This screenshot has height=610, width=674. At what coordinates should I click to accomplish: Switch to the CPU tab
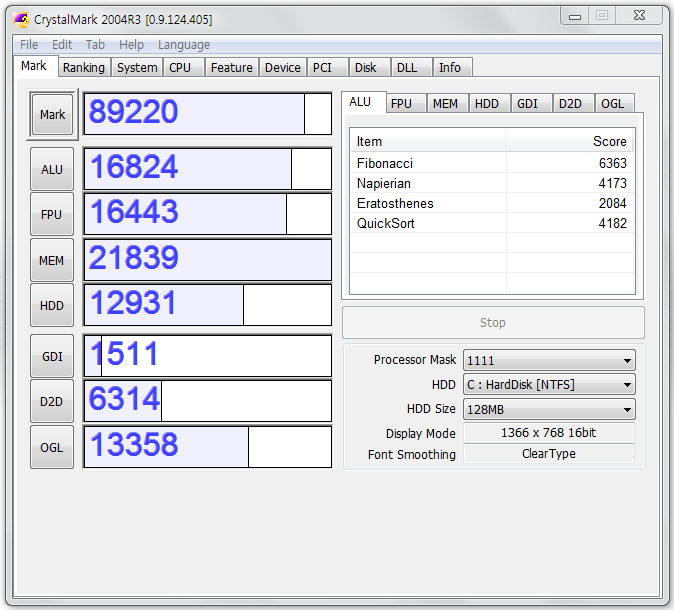click(184, 67)
